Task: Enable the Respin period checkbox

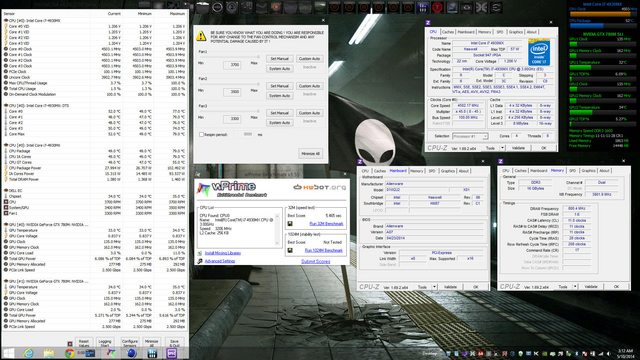Action: click(x=201, y=134)
